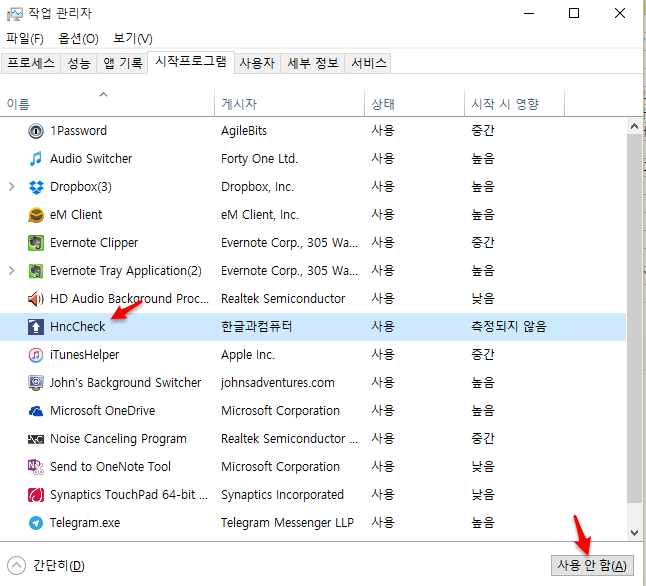Click the Dropbox logo icon
Viewport: 646px width, 586px height.
coord(36,187)
